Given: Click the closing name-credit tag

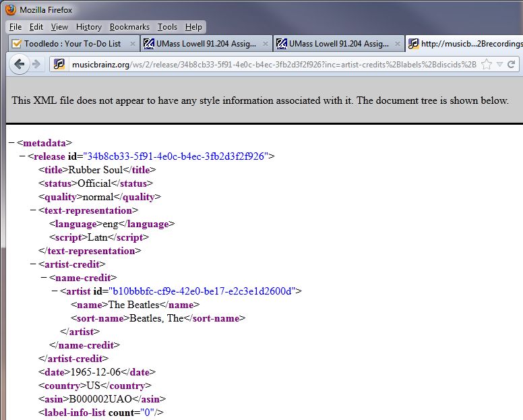Looking at the screenshot, I should click(x=84, y=345).
